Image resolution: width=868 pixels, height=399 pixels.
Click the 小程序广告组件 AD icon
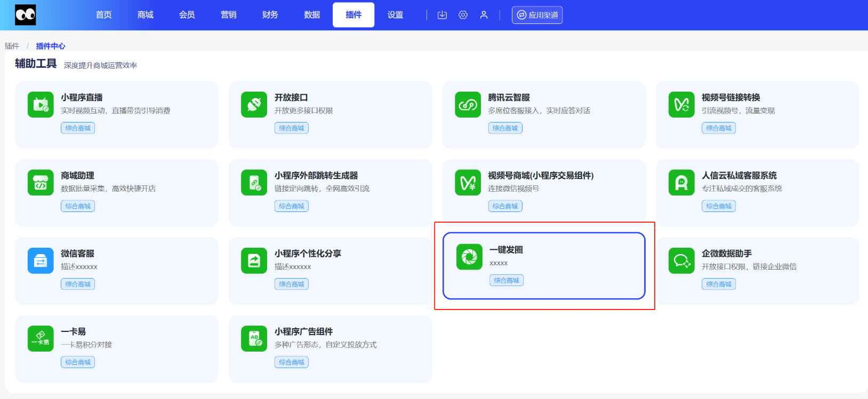click(254, 339)
